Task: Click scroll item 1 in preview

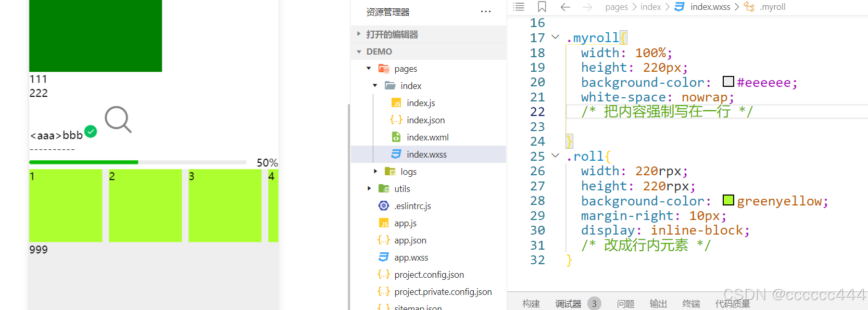Action: (66, 205)
